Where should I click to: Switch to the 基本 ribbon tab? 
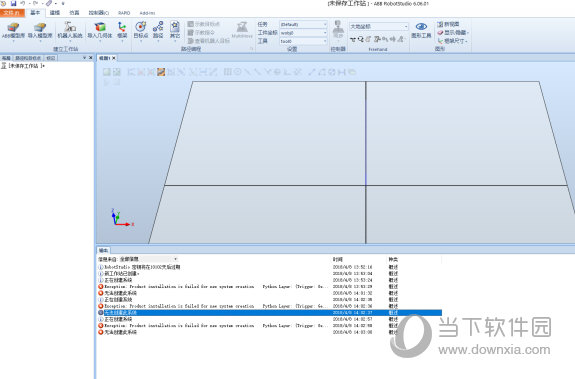[35, 13]
